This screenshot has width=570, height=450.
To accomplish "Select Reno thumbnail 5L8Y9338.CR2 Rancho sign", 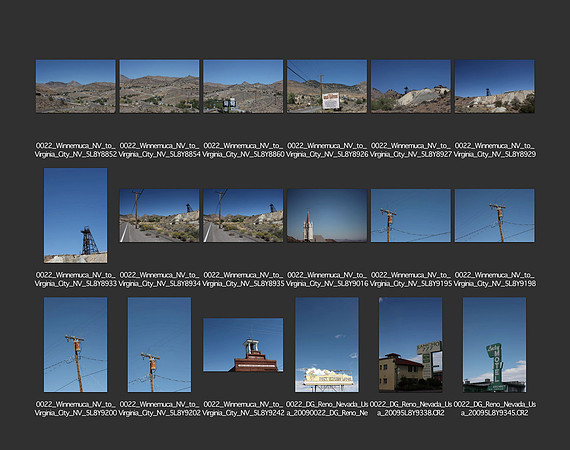I will [411, 345].
